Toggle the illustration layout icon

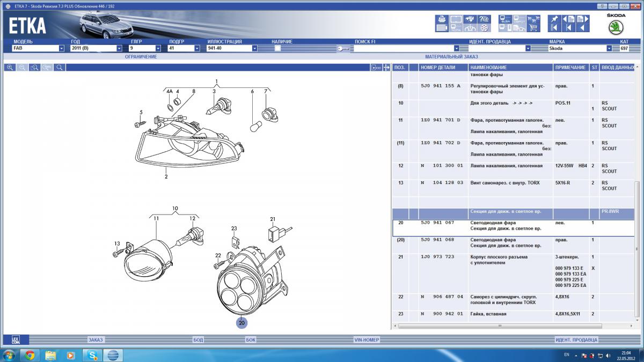pyautogui.click(x=376, y=68)
